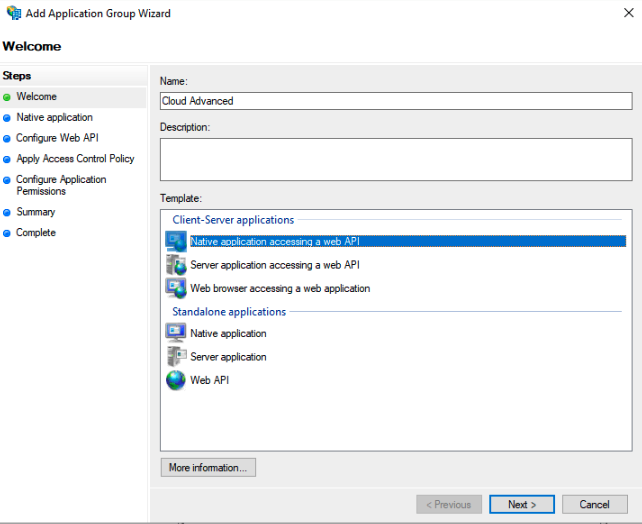Click the standalone Native application icon

pos(175,333)
